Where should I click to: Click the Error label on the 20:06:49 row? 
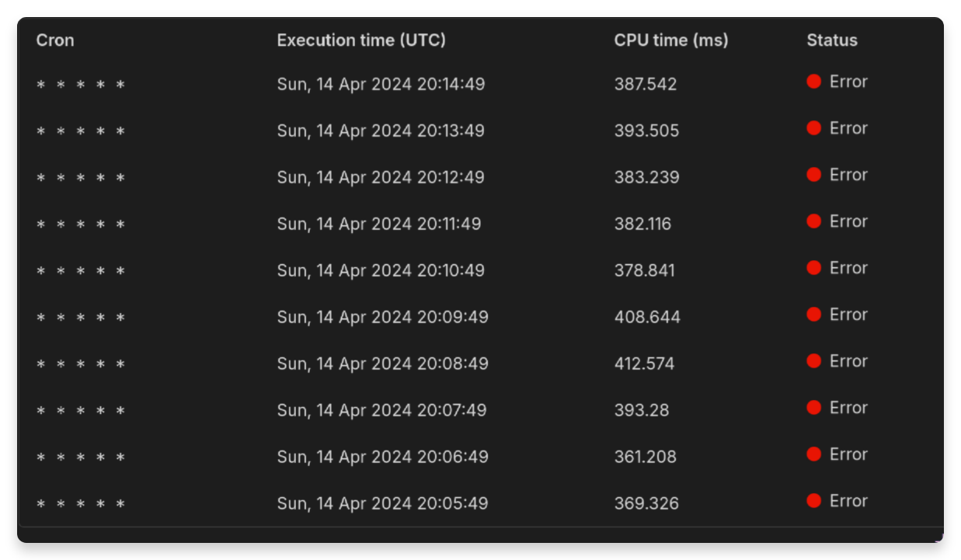(x=848, y=454)
